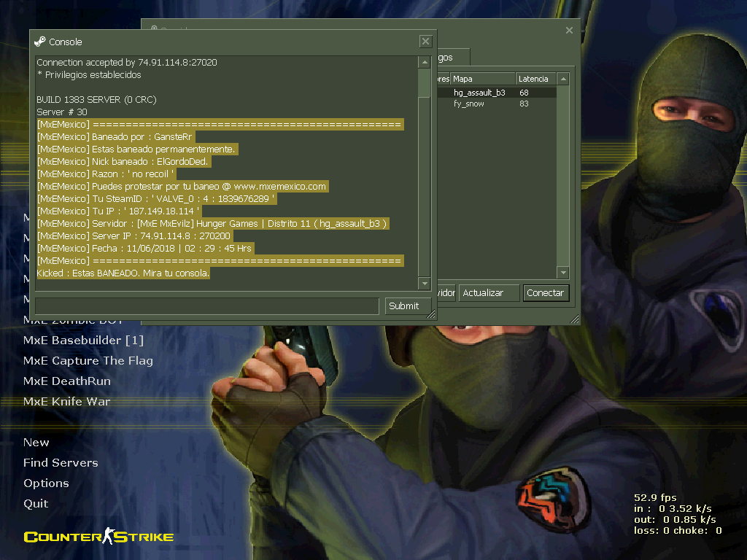Click the '52.9 fps' net graph readout
The height and width of the screenshot is (560, 747).
click(655, 497)
